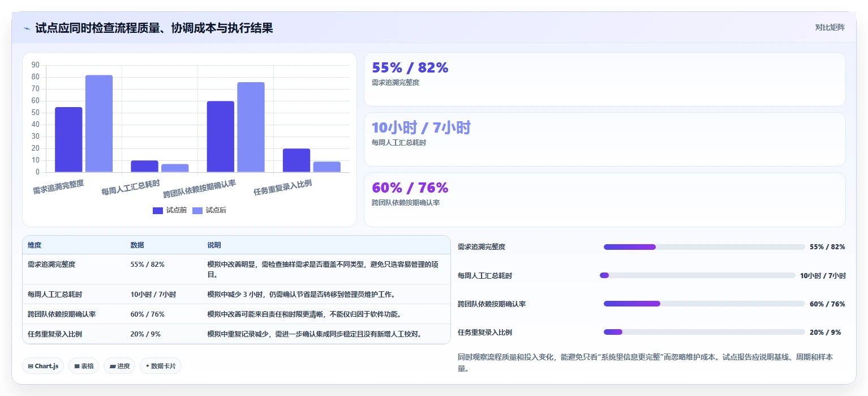
Task: Click the 试点后 bar for 跨团队依赖按期确认率
Action: (251, 127)
